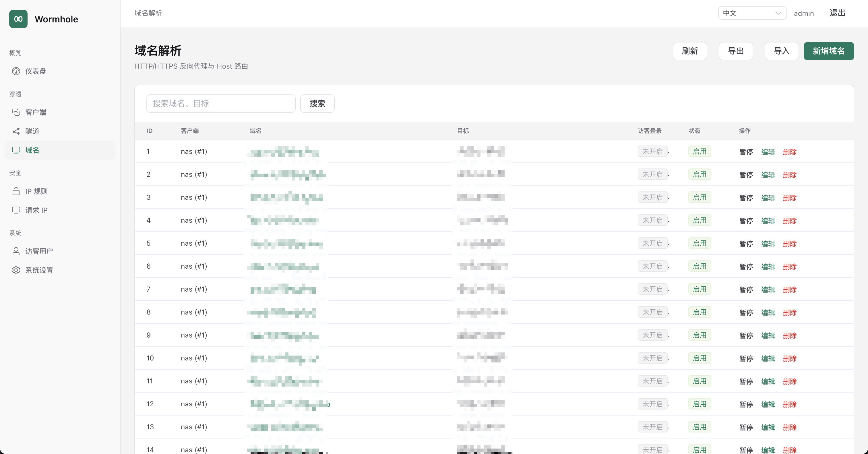Image resolution: width=868 pixels, height=454 pixels.
Task: Click the 客户端 clients sidebar icon
Action: tap(16, 112)
